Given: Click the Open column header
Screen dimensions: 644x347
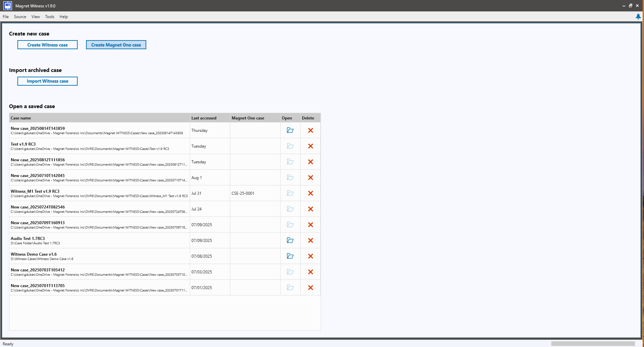Looking at the screenshot, I should click(290, 118).
